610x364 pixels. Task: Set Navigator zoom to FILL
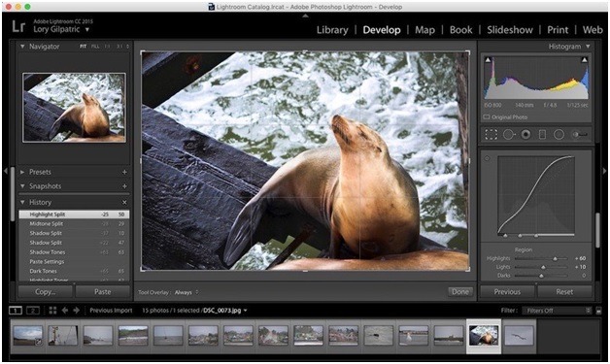coord(95,47)
